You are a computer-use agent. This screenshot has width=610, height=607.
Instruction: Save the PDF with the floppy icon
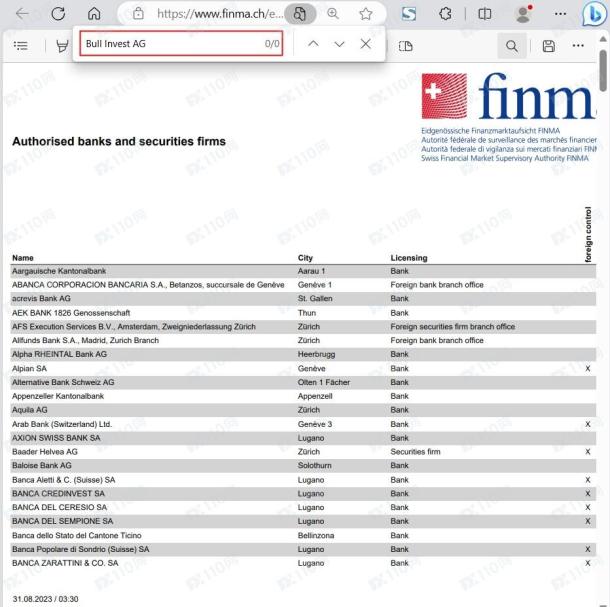click(549, 46)
